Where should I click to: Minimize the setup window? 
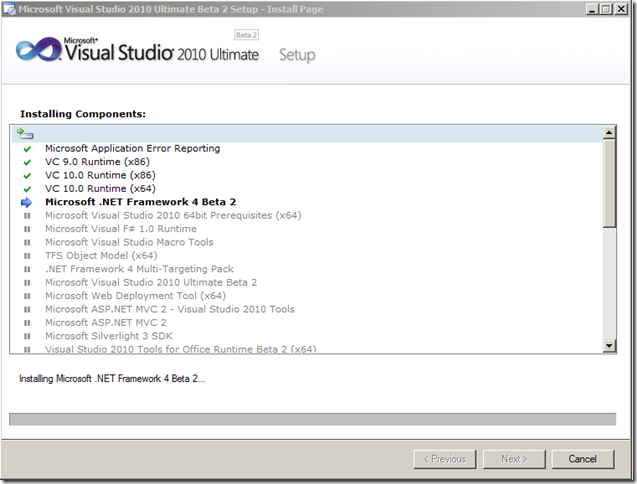point(593,9)
